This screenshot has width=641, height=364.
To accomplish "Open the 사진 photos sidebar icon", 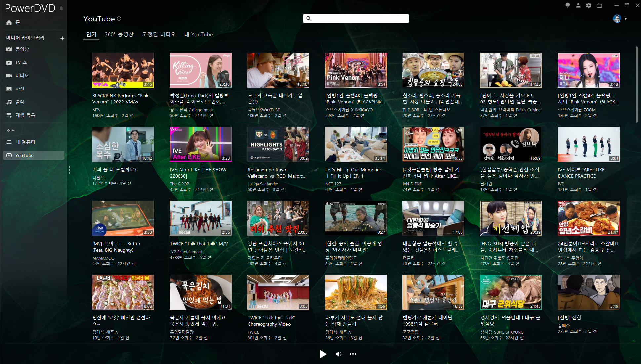I will tap(9, 89).
